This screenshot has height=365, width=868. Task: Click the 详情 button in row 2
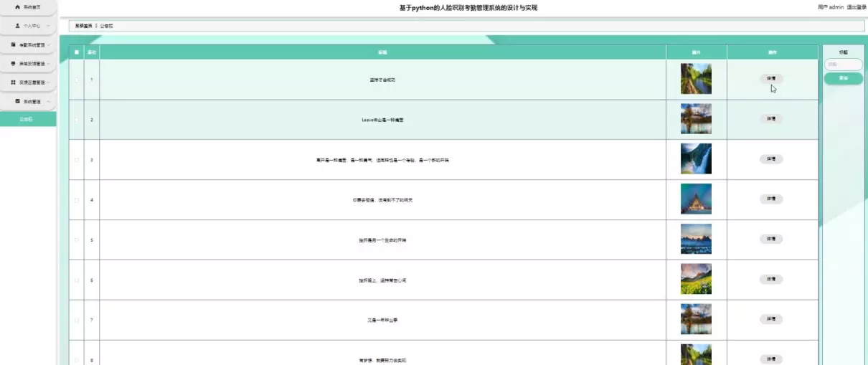click(x=771, y=119)
